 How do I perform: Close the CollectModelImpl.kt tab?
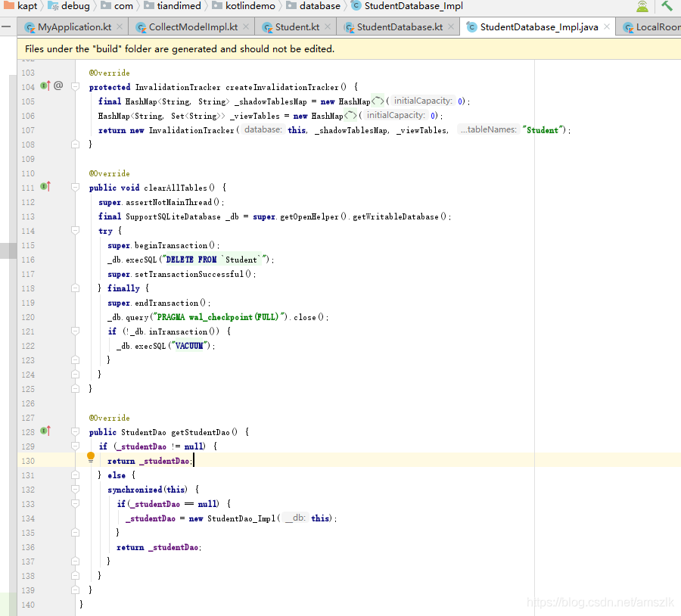coord(246,27)
